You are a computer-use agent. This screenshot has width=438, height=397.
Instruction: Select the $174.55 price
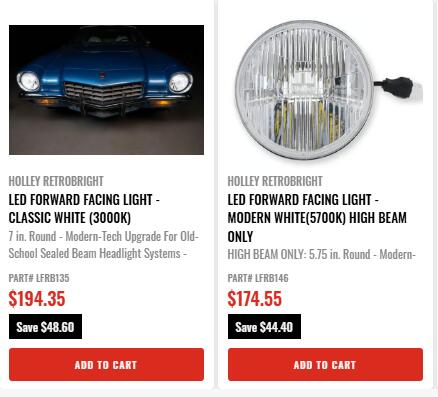coord(255,299)
